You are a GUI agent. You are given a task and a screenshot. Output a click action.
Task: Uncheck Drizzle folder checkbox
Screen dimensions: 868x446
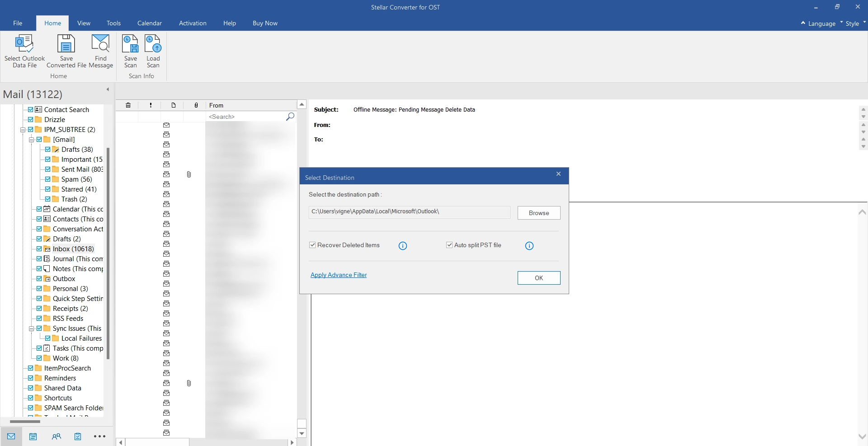tap(31, 120)
